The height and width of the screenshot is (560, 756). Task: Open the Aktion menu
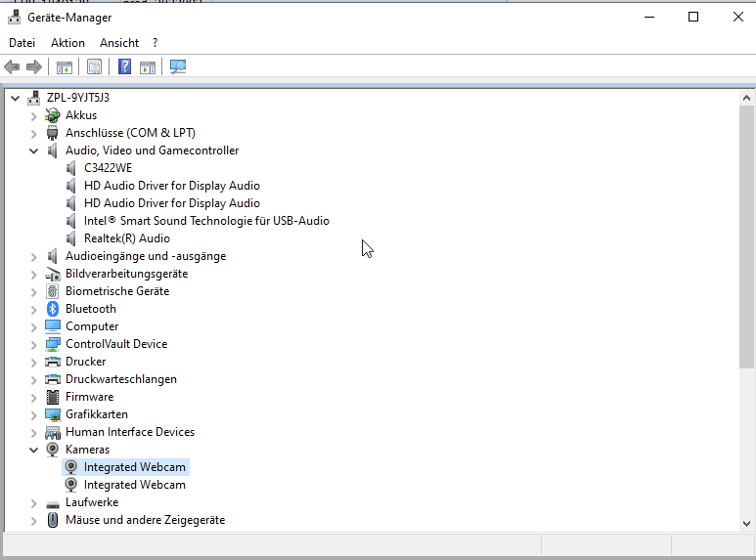(67, 43)
